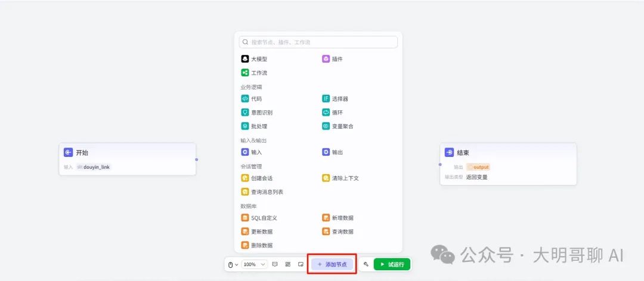This screenshot has height=281, width=644.
Task: Click the 添加节点 button
Action: (332, 264)
